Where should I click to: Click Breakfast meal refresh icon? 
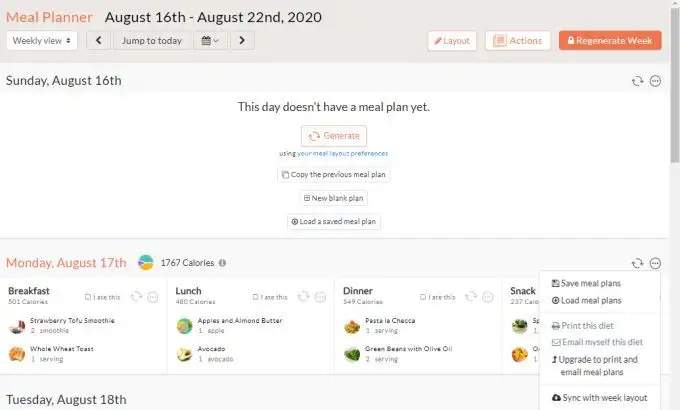tap(137, 297)
